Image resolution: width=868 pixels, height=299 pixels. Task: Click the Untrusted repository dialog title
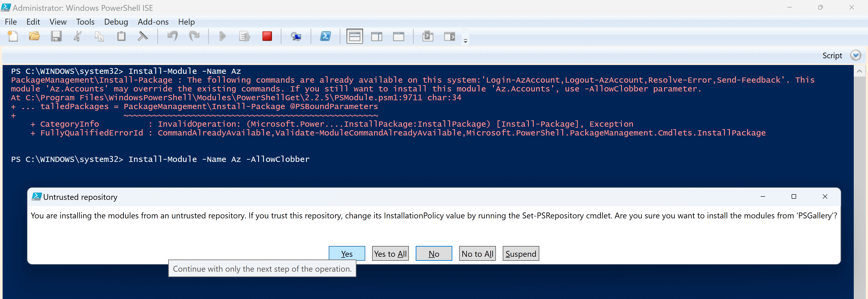click(x=80, y=197)
